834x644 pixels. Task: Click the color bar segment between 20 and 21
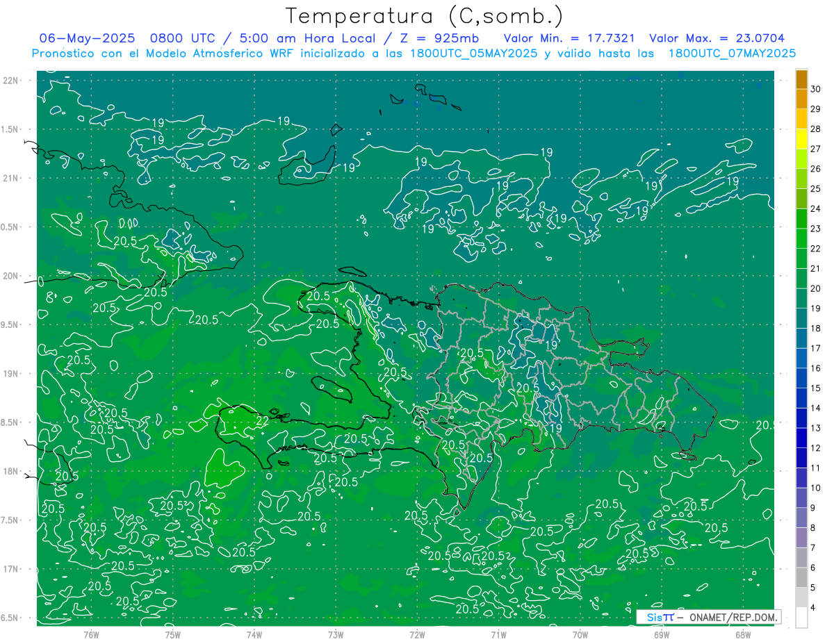tap(801, 279)
